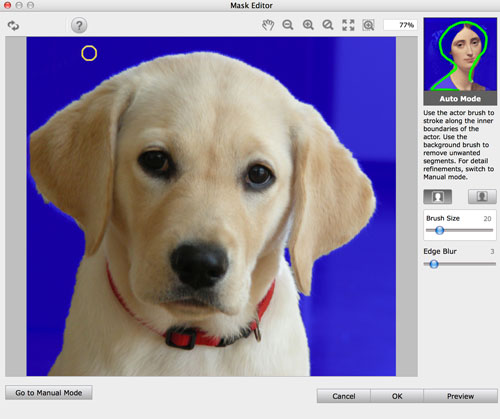Image resolution: width=500 pixels, height=419 pixels.
Task: Click the Cancel button
Action: tap(344, 396)
